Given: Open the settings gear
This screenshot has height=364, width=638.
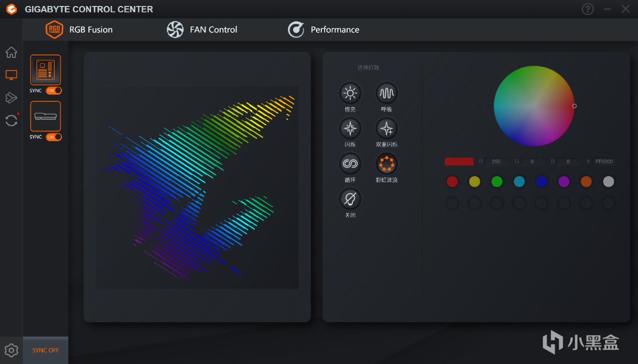Looking at the screenshot, I should 11,350.
